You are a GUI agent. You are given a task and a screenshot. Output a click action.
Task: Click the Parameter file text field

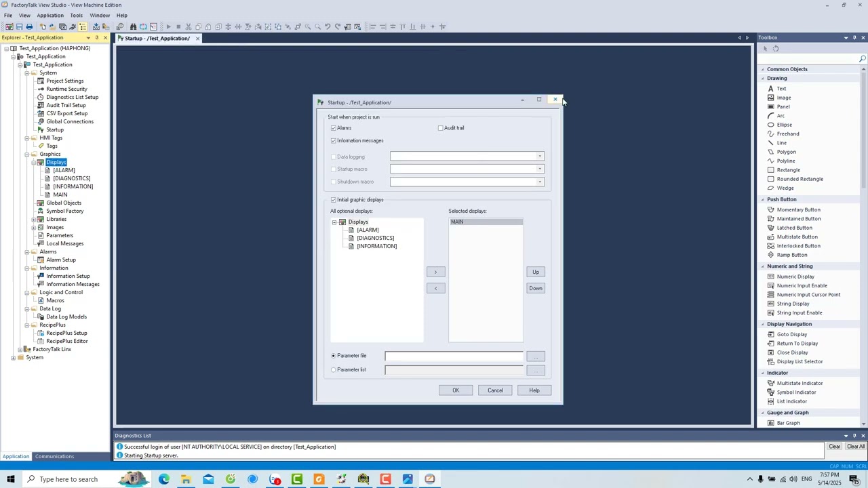(x=454, y=356)
